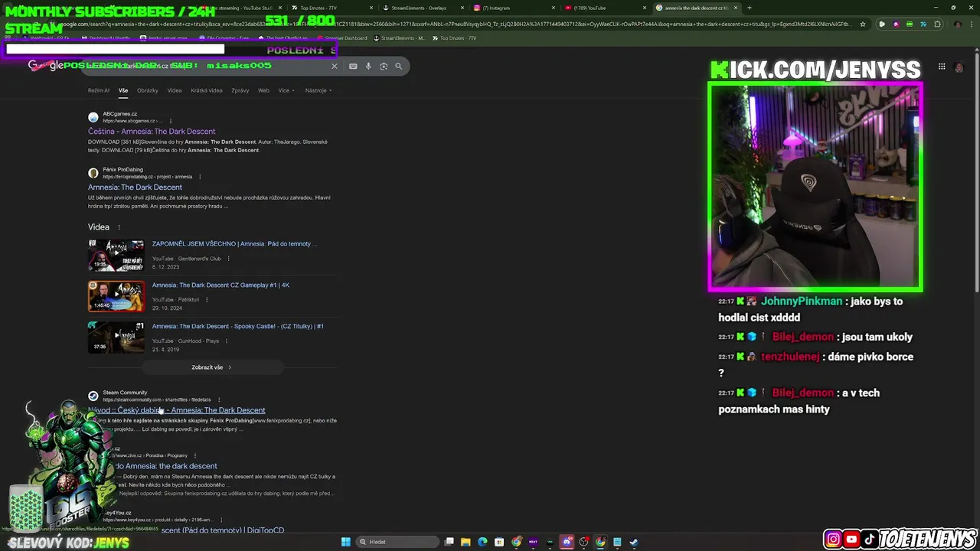Open options for Patrikturi video result

207,300
